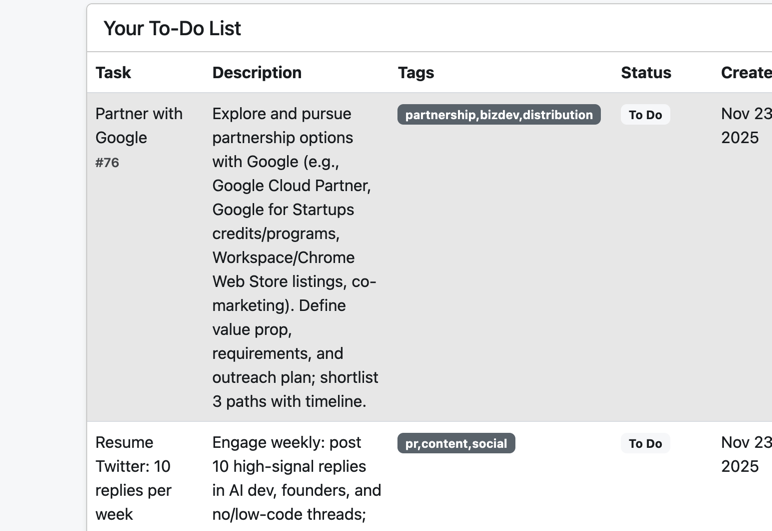Image resolution: width=772 pixels, height=531 pixels.
Task: Click task ID #76
Action: pos(107,163)
